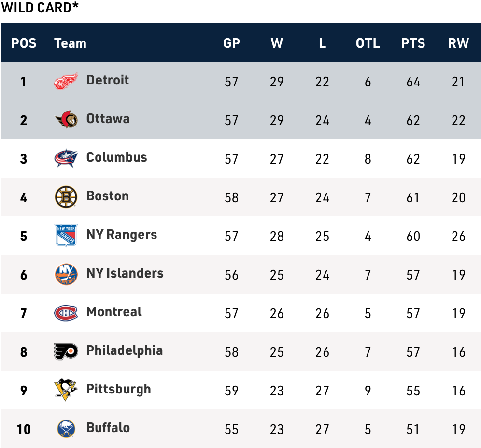Viewport: 481px width, 448px height.
Task: Click the Buffalo Sabres logo
Action: click(x=66, y=429)
